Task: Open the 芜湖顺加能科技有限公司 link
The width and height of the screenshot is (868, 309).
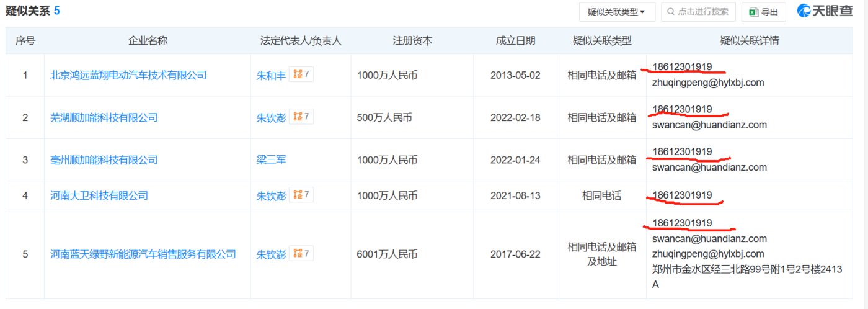Action: [104, 117]
